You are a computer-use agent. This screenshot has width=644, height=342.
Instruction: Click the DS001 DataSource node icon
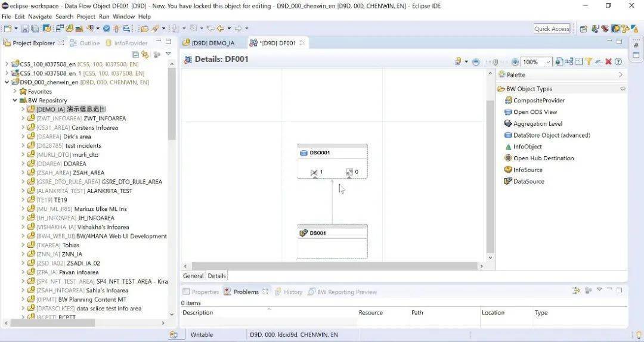coord(304,233)
